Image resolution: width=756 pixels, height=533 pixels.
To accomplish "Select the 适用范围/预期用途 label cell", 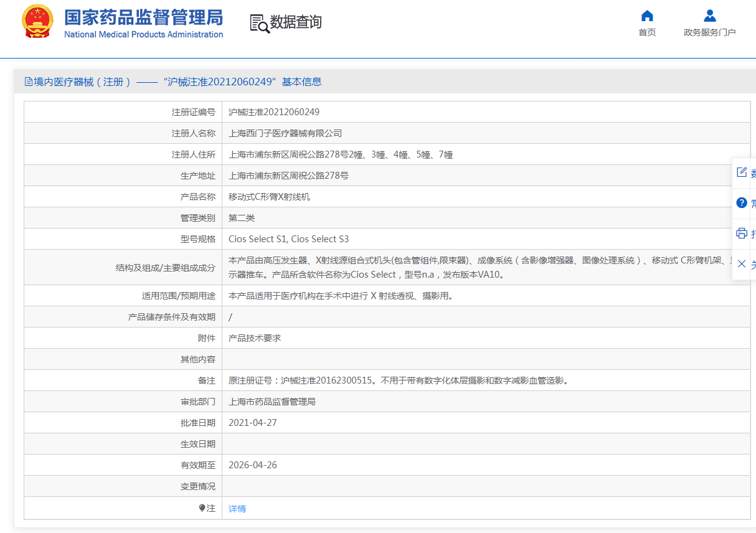I will click(x=123, y=296).
